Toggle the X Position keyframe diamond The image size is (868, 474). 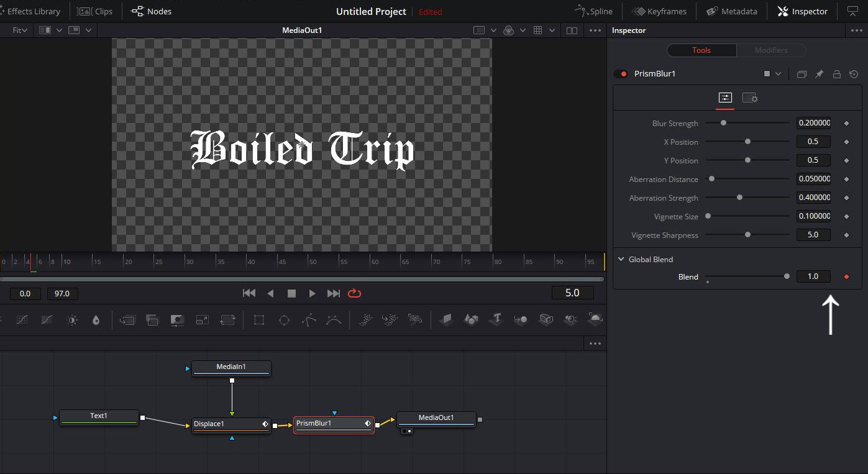[x=846, y=142]
